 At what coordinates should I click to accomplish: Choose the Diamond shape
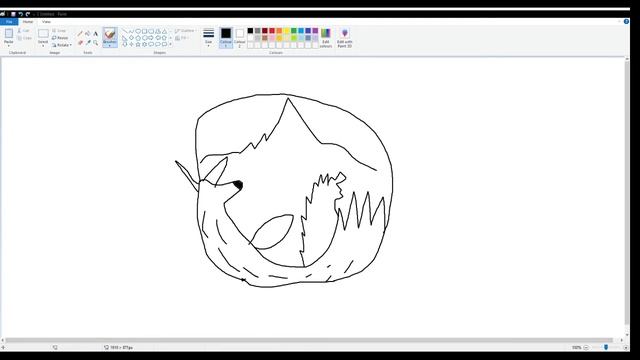point(131,38)
